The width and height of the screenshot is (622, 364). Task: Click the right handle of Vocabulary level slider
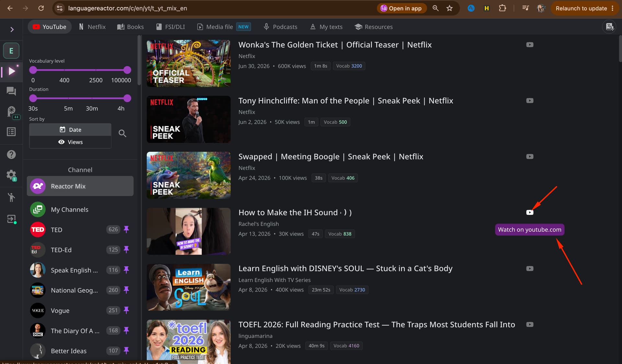[x=127, y=70]
